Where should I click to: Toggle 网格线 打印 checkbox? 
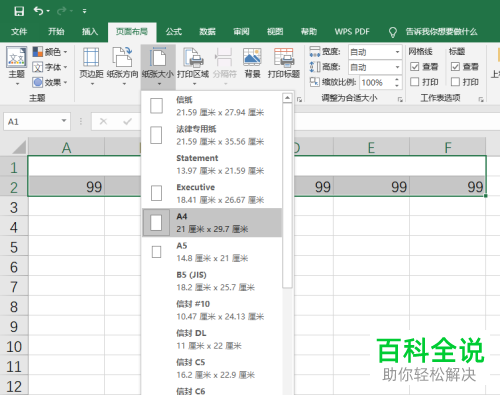point(414,82)
